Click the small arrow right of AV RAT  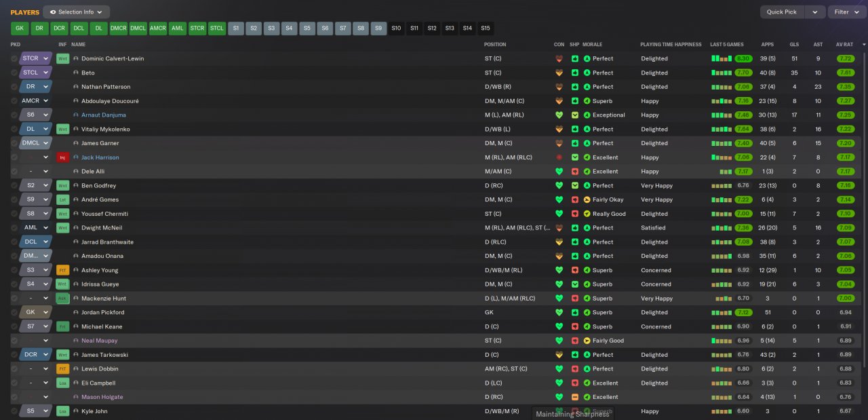point(864,44)
